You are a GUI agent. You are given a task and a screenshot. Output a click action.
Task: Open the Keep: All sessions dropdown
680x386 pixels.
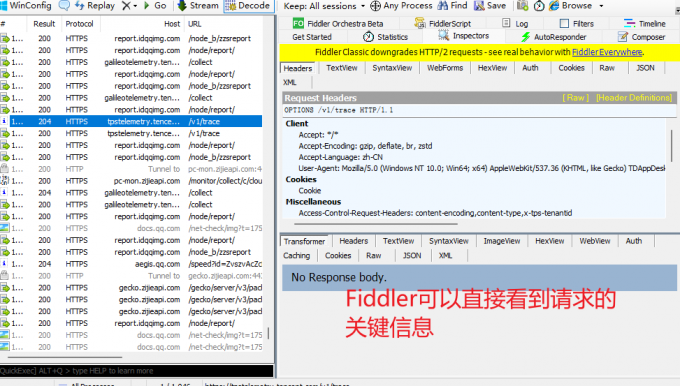324,6
